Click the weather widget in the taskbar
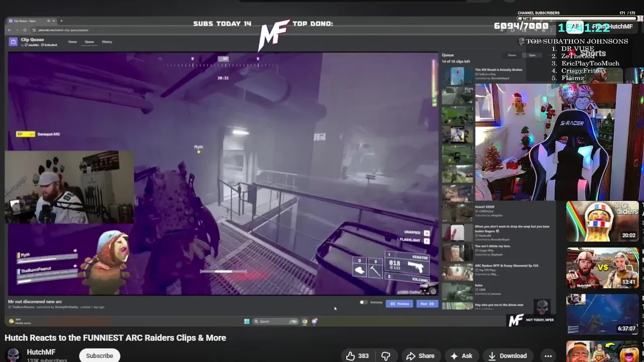 pos(20,321)
